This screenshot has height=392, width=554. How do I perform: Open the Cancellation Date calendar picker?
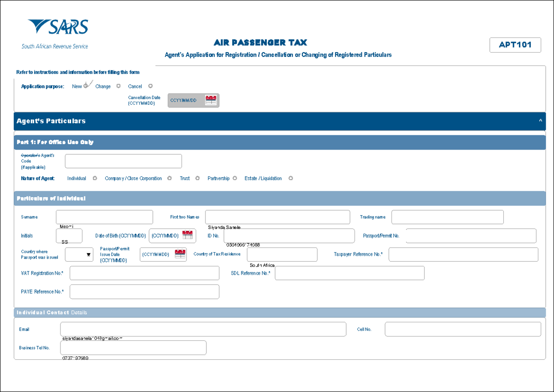point(211,100)
